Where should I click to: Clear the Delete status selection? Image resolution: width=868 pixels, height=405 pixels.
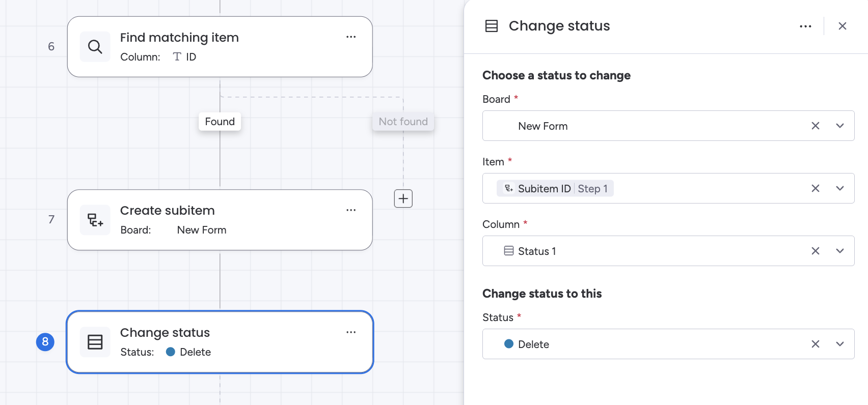[816, 344]
